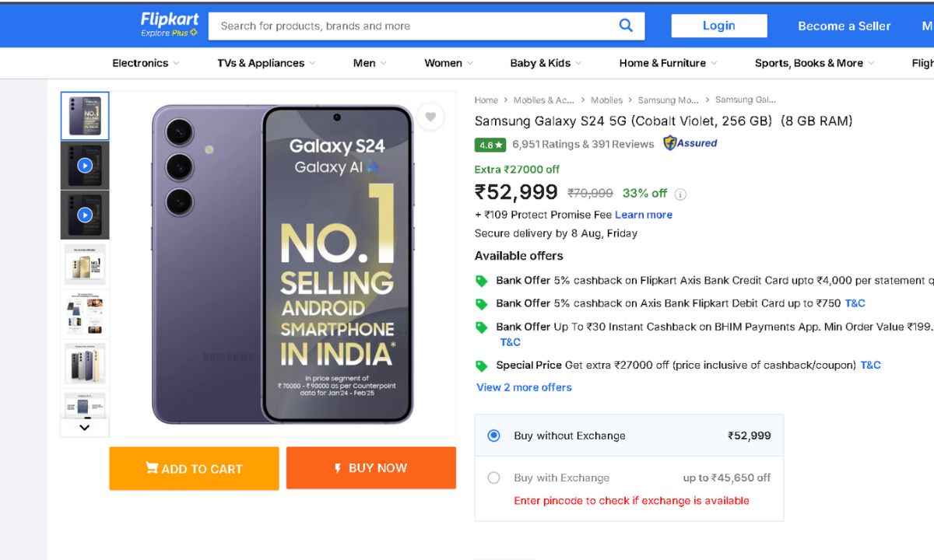Select the gold phone thumbnail image

[x=85, y=264]
